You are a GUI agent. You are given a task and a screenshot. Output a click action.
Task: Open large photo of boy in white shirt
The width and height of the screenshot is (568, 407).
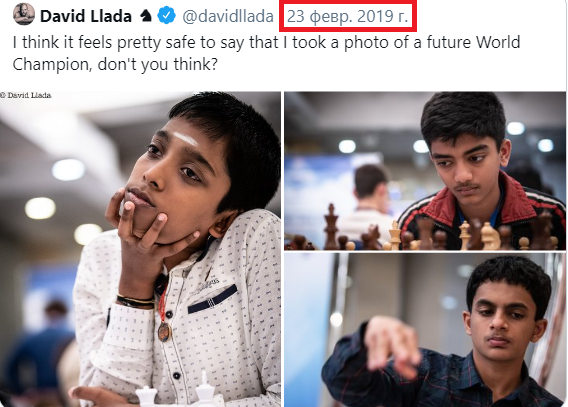[140, 249]
